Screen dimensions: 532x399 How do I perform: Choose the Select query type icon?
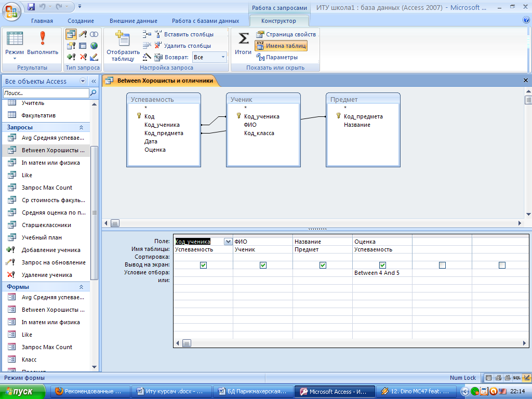pyautogui.click(x=71, y=34)
